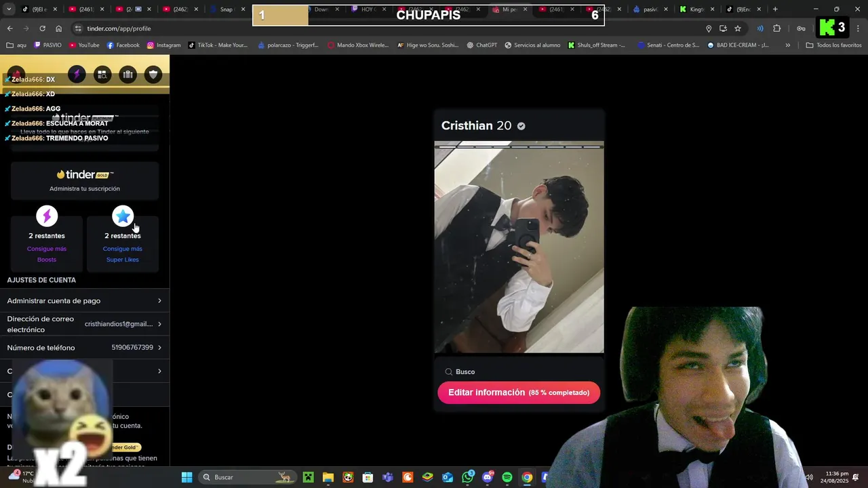Open Outlook from the taskbar
The image size is (868, 488).
448,477
